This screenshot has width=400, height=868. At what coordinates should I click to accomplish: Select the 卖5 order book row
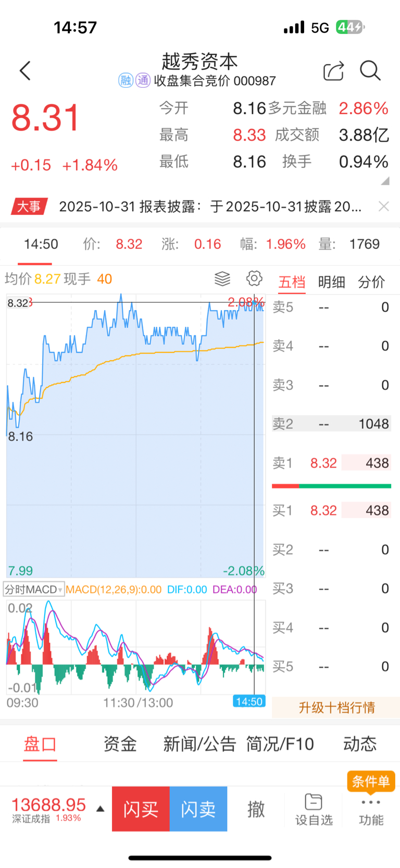click(331, 307)
